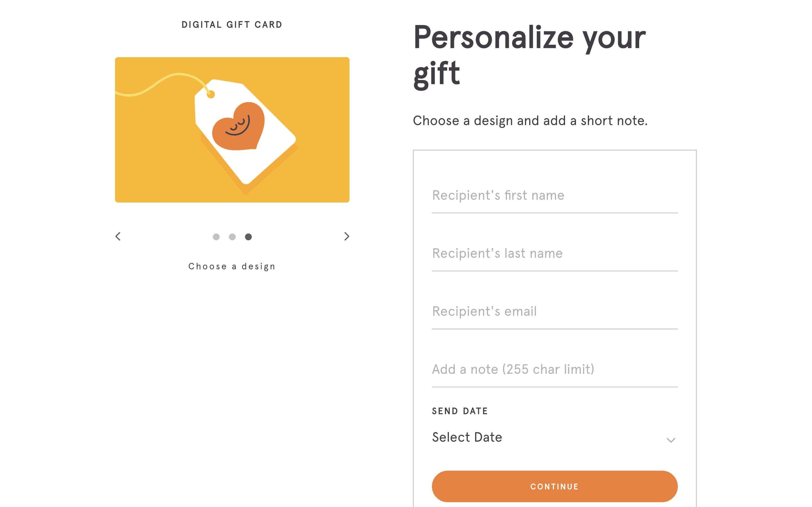
Task: Advance to the next gift card design
Action: (x=347, y=236)
